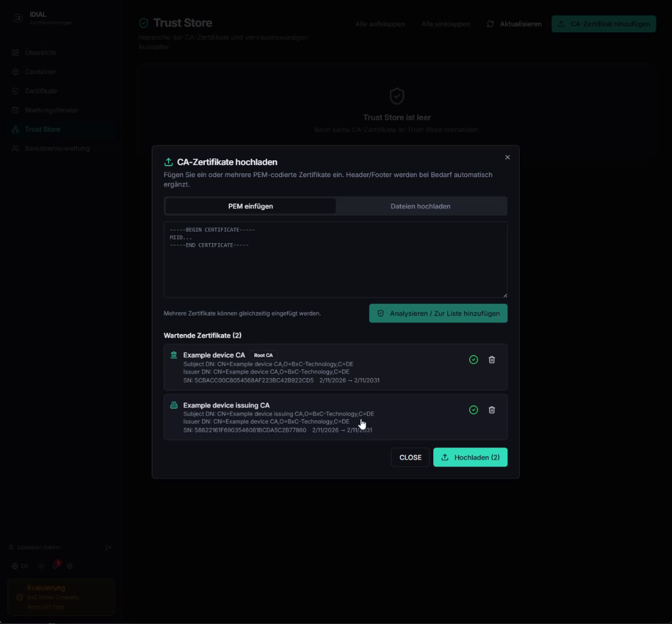Open the DE language selector
The width and height of the screenshot is (672, 624).
[x=20, y=566]
